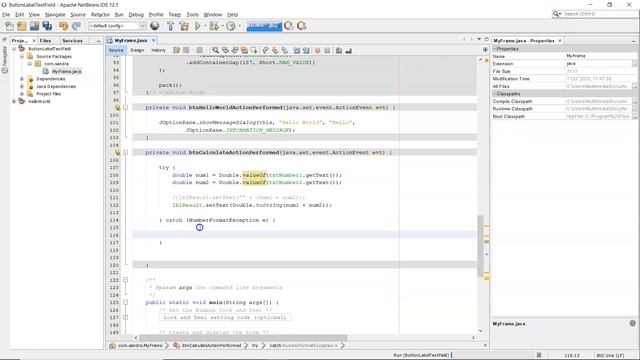The height and width of the screenshot is (360, 640).
Task: Click the split editor plus icon
Action: (x=485, y=50)
